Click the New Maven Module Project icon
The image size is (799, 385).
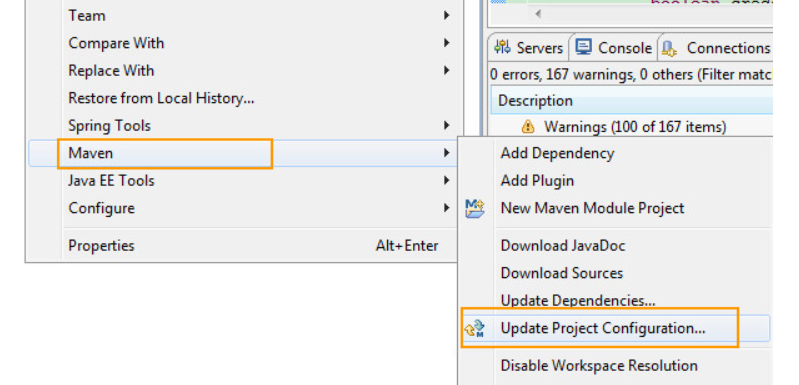[475, 209]
